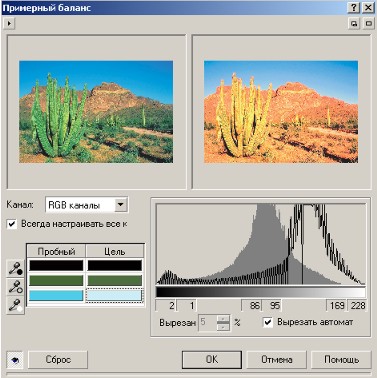The width and height of the screenshot is (377, 378).
Task: Select the white point eyedropper tool
Action: tap(15, 305)
